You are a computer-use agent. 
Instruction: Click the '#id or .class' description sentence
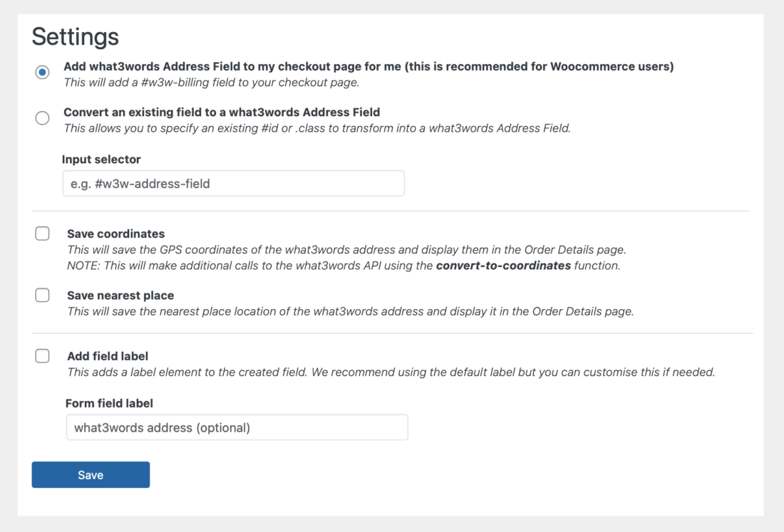[x=317, y=128]
